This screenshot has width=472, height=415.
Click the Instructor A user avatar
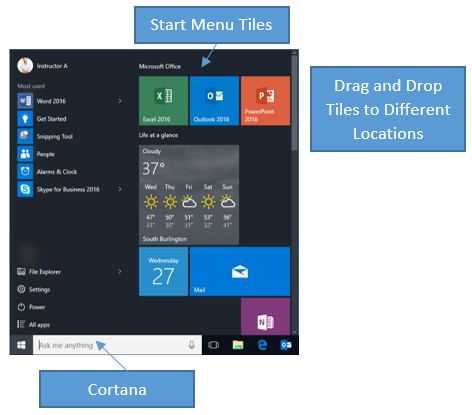click(x=25, y=65)
